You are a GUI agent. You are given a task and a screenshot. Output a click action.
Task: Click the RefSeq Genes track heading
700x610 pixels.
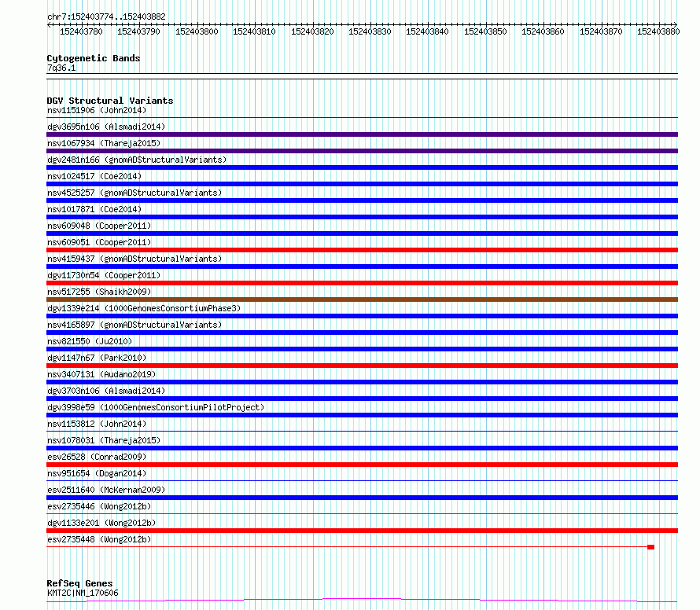pyautogui.click(x=80, y=583)
